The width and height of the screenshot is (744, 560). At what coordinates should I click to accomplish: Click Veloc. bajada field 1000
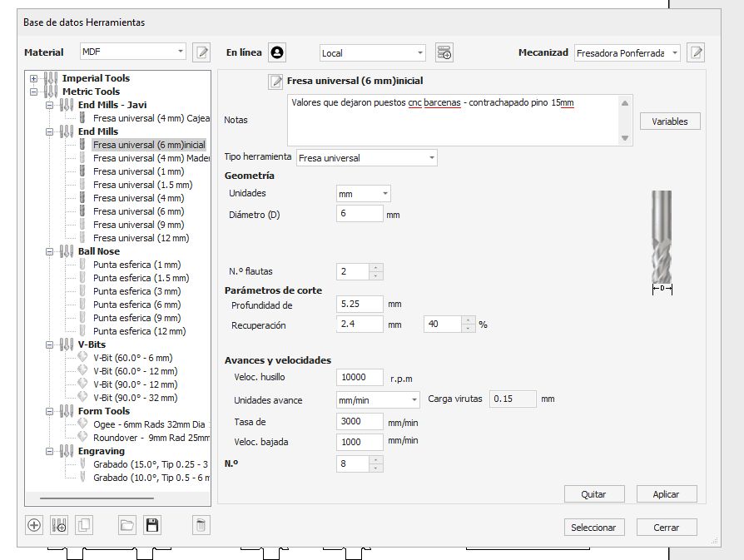(360, 442)
